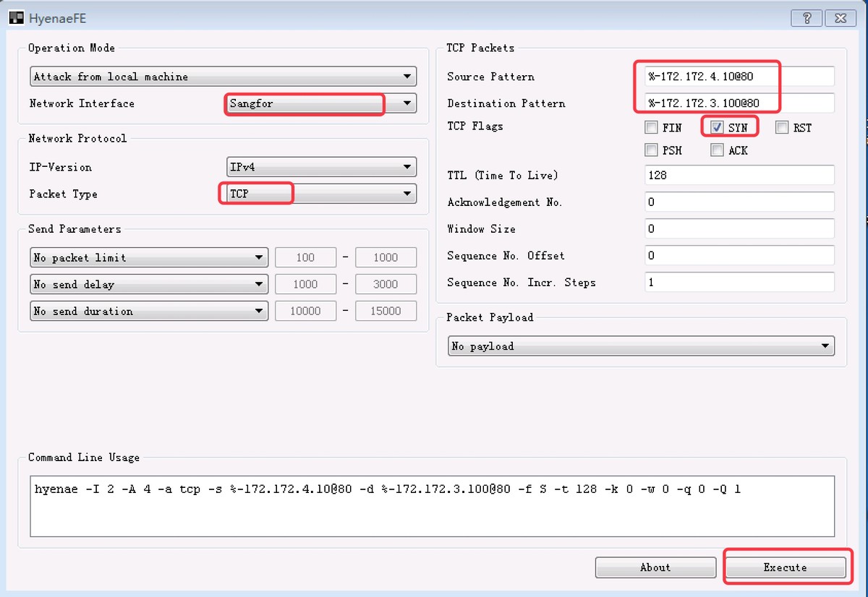Click the Sequence No. Offset field
Image resolution: width=868 pixels, height=597 pixels.
pyautogui.click(x=739, y=255)
